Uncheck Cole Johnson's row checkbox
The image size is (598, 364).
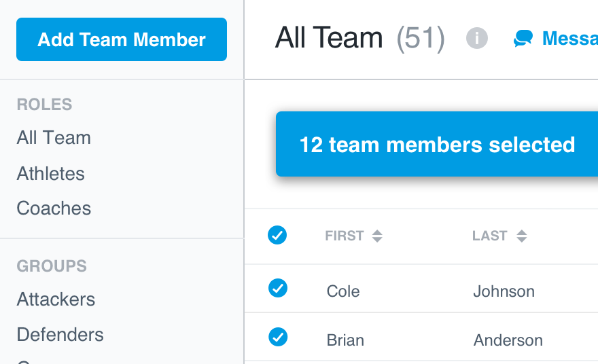pos(278,288)
